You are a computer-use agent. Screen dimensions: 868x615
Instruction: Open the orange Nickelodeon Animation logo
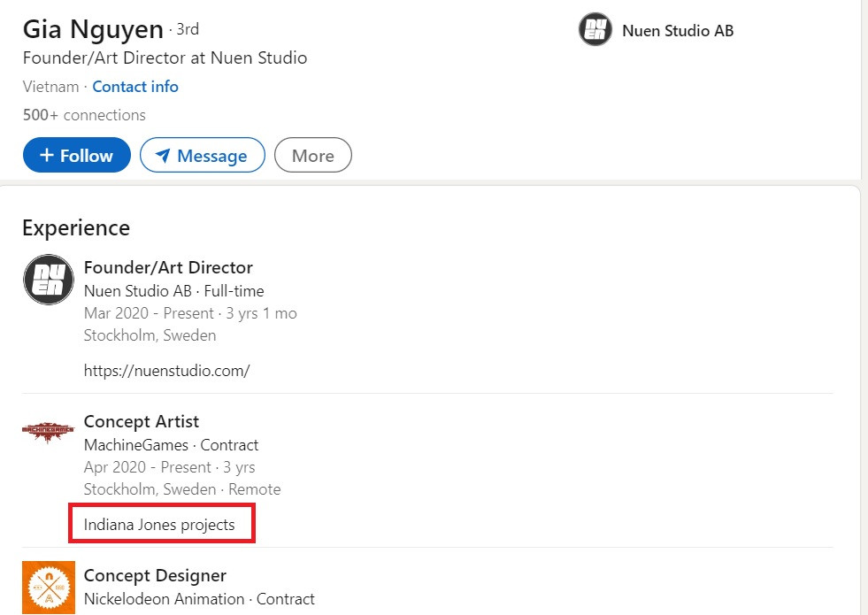click(x=49, y=588)
